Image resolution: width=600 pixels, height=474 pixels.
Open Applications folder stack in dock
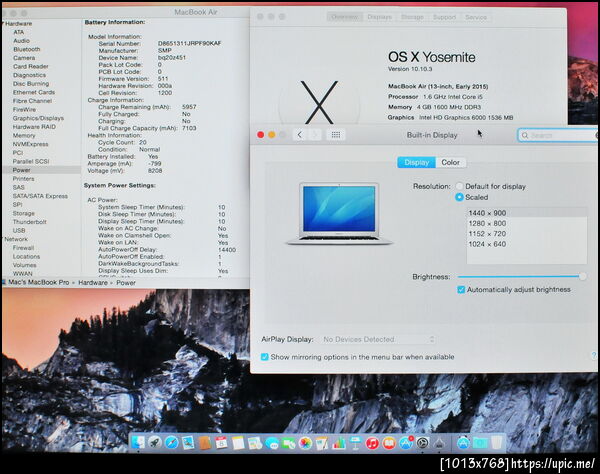(x=463, y=443)
